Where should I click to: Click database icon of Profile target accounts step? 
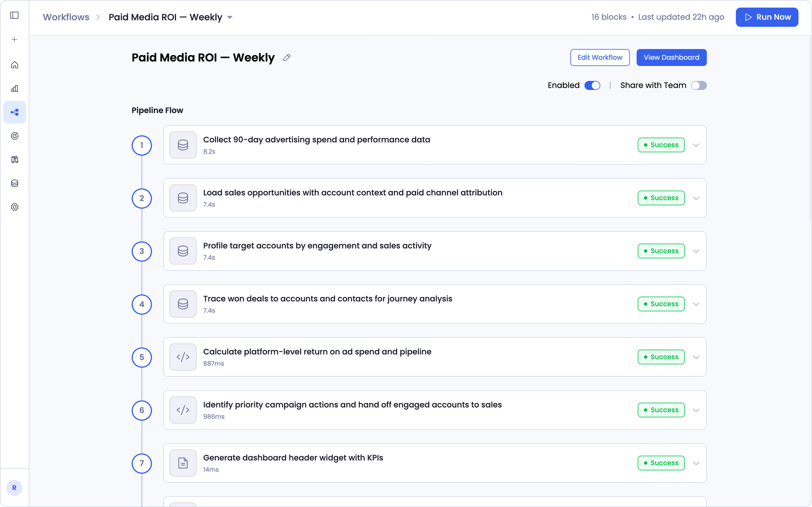183,251
